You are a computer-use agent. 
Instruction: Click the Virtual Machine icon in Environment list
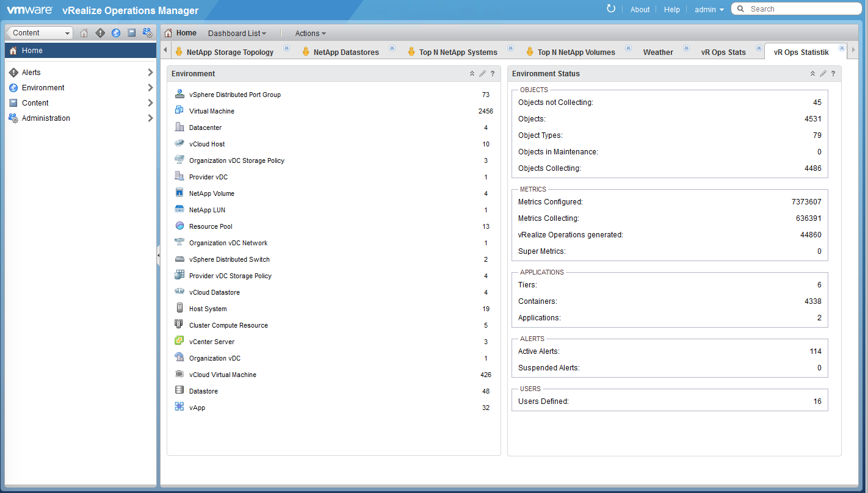[x=179, y=110]
